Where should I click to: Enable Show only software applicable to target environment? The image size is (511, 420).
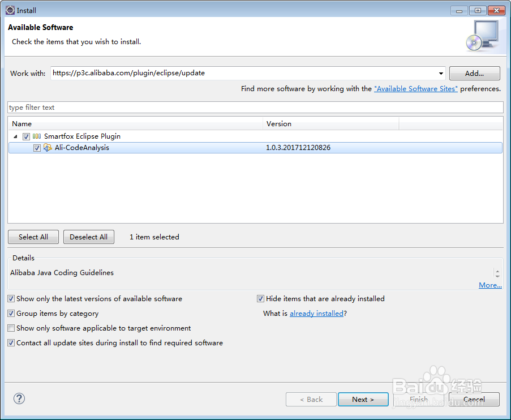click(11, 328)
